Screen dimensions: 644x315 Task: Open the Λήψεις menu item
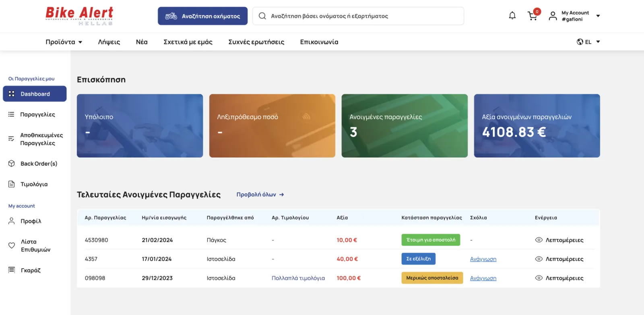coord(109,42)
